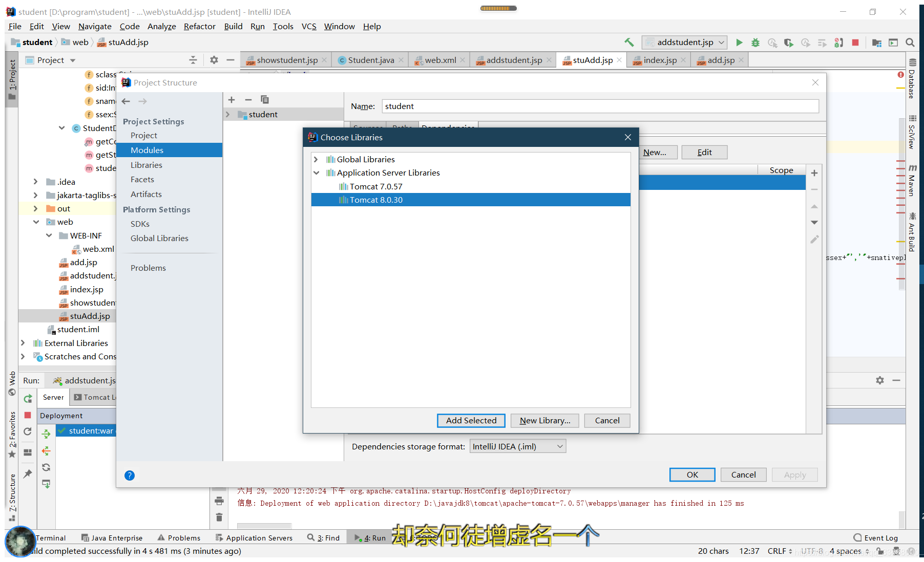Viewport: 924px width, 562px height.
Task: Open the Event Log tool window
Action: tap(876, 538)
